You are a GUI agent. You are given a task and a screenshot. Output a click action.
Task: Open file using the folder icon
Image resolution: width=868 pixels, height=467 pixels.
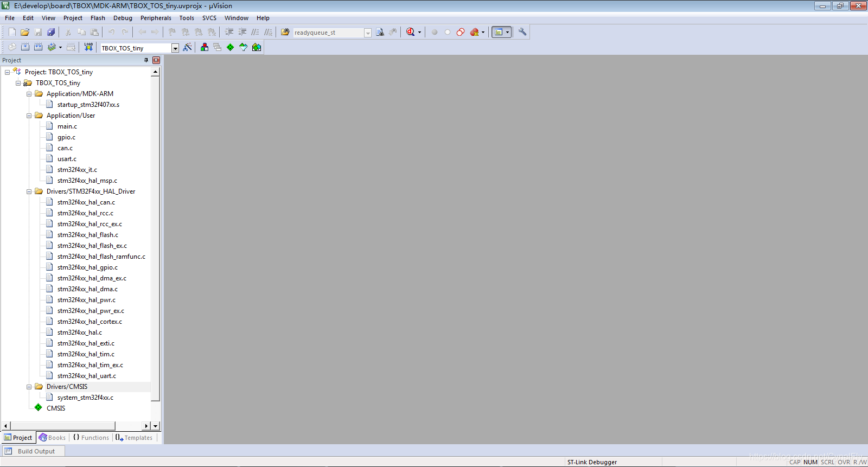[x=25, y=32]
